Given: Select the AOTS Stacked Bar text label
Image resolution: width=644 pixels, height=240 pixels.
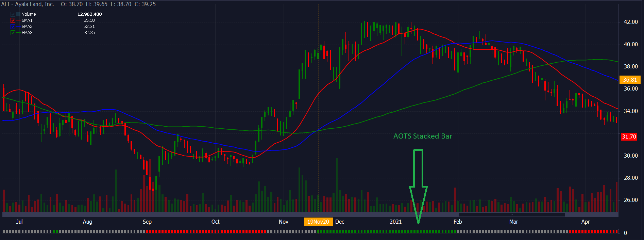Looking at the screenshot, I should [423, 136].
